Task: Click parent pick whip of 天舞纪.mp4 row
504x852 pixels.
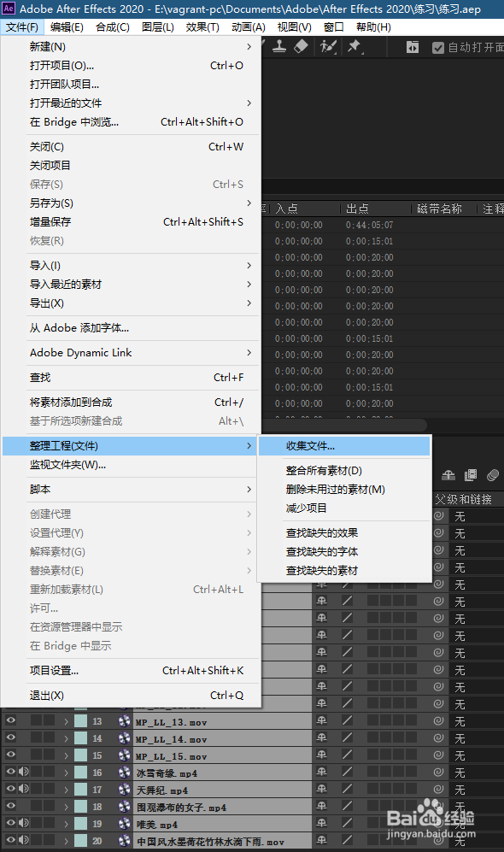Action: click(x=438, y=789)
